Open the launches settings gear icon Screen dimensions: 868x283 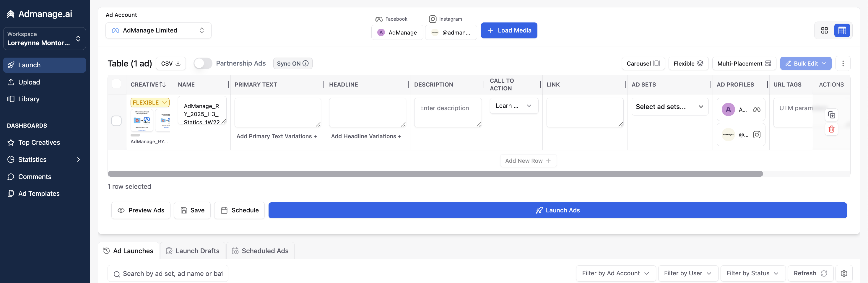pos(844,273)
